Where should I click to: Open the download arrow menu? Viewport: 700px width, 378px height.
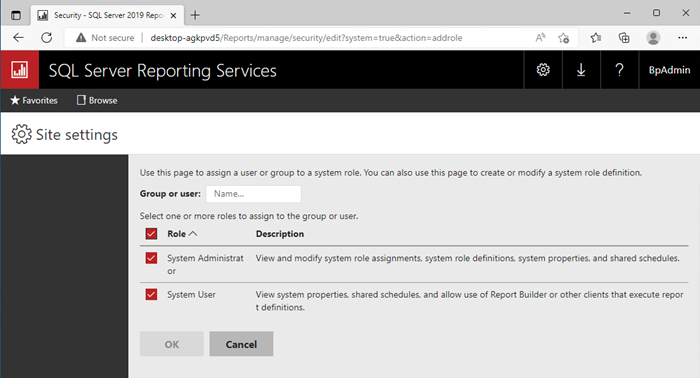pos(581,70)
